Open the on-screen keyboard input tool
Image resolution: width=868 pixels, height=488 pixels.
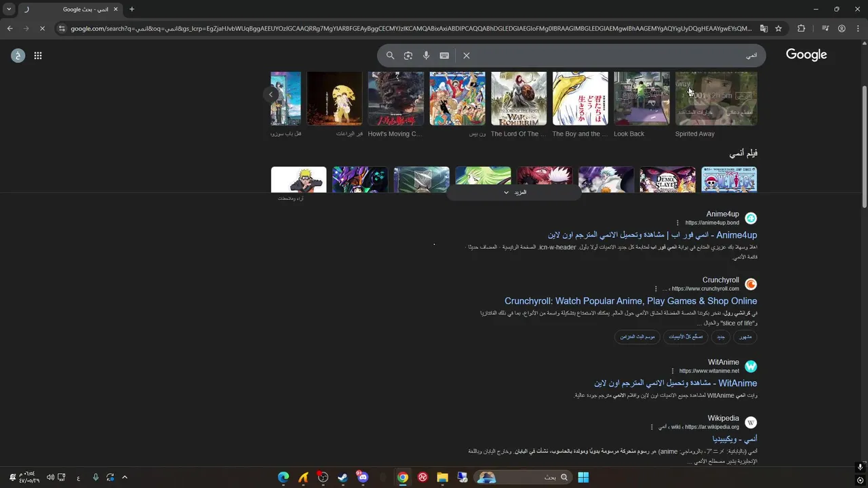(444, 56)
